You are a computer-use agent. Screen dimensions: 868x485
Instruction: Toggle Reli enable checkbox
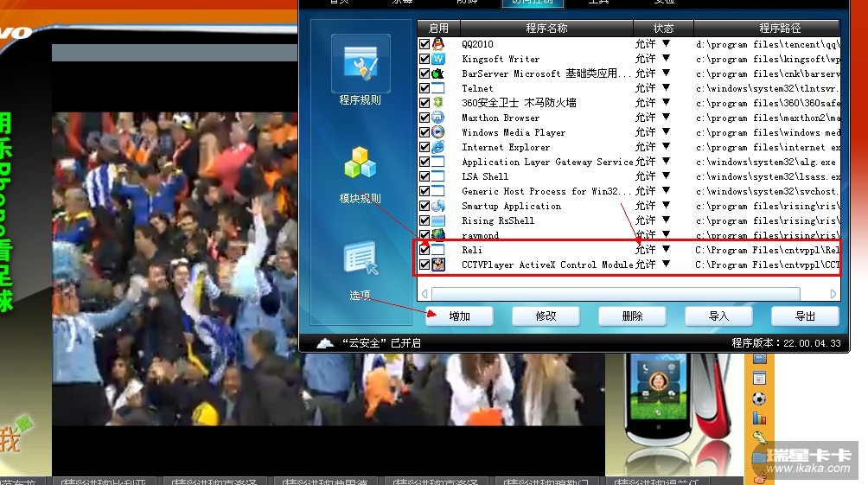[x=424, y=250]
